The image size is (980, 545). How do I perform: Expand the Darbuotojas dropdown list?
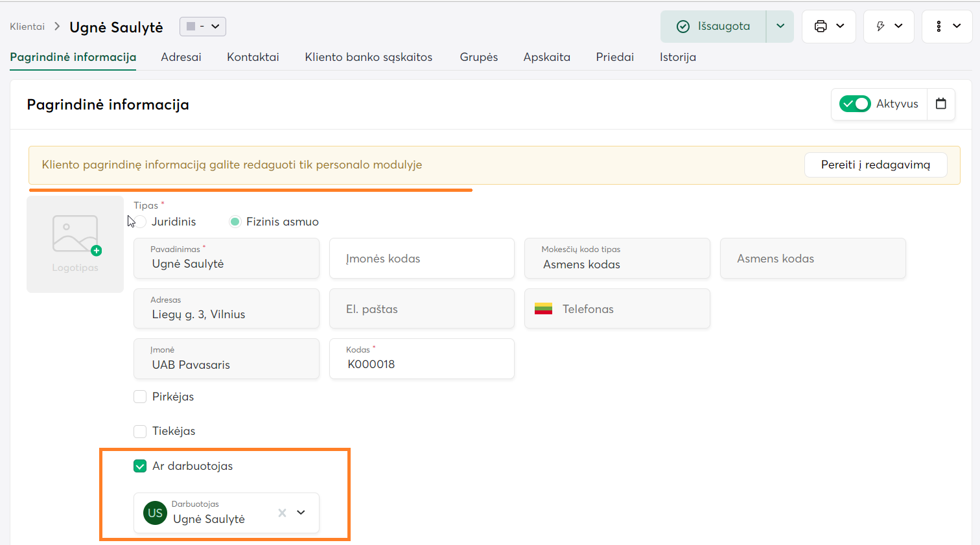click(x=301, y=513)
